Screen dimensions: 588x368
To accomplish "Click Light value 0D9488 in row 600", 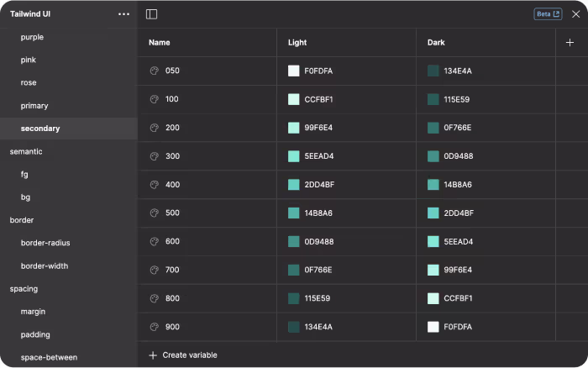I will point(319,242).
